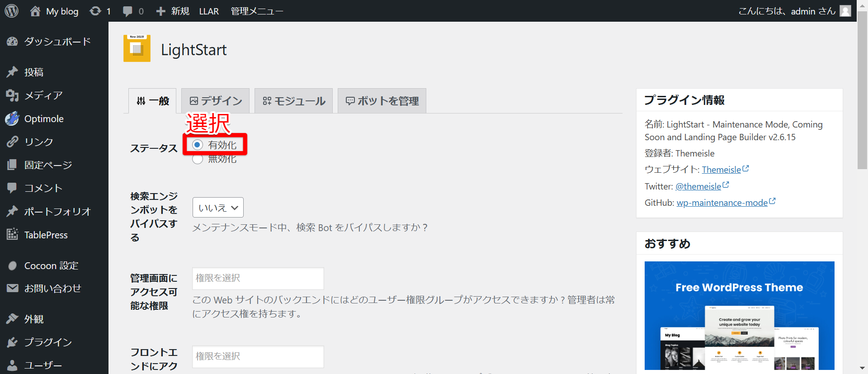Click こんにちは、admin さん account greeting

(x=787, y=11)
